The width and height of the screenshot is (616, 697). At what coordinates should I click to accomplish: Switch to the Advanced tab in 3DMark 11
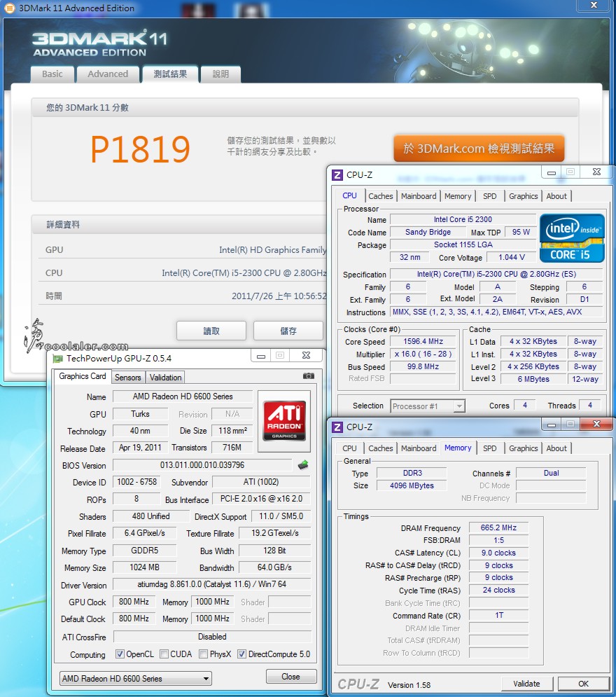pos(108,74)
